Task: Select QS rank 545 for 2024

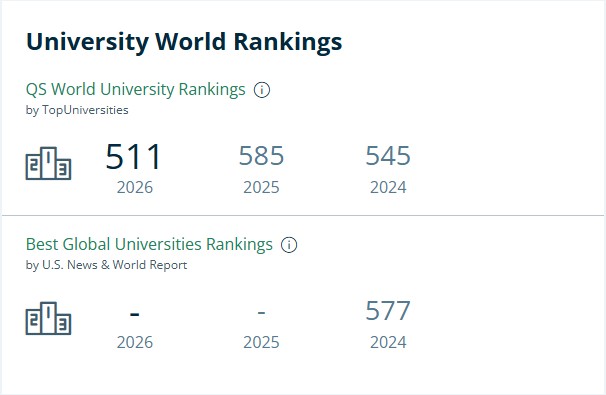Action: coord(388,156)
